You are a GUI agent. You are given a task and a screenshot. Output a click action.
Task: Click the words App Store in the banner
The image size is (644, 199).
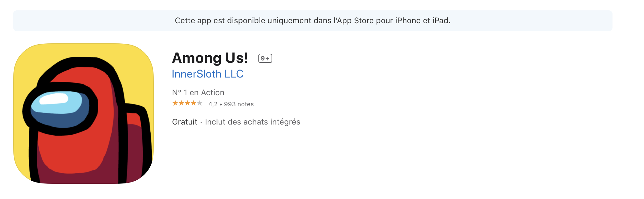(x=355, y=20)
